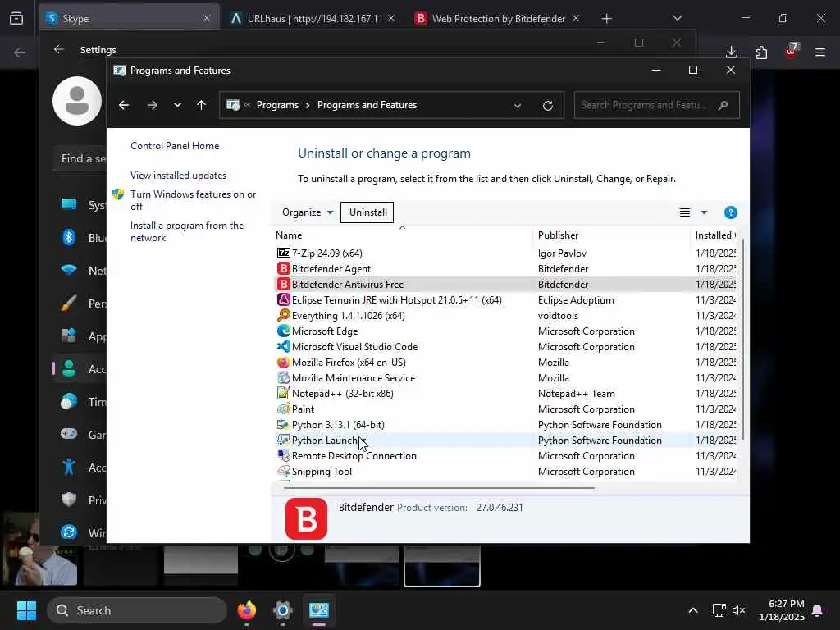Click the Accounts item in Settings sidebar
Viewport: 840px width, 630px height.
[x=80, y=368]
